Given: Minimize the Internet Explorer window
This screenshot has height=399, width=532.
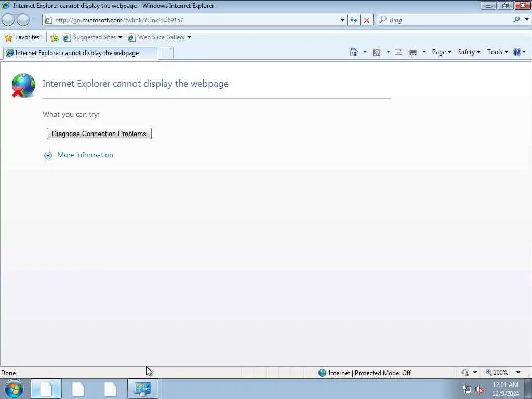Looking at the screenshot, I should 488,5.
